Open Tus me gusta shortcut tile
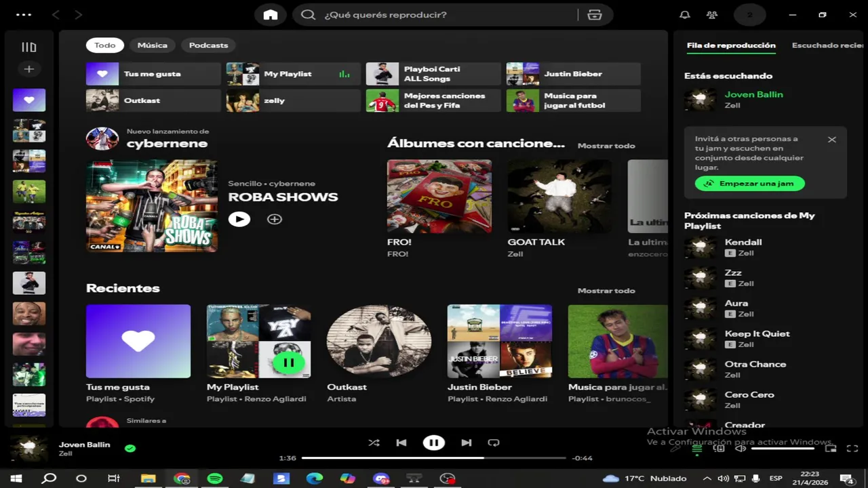Image resolution: width=868 pixels, height=488 pixels. click(x=153, y=74)
